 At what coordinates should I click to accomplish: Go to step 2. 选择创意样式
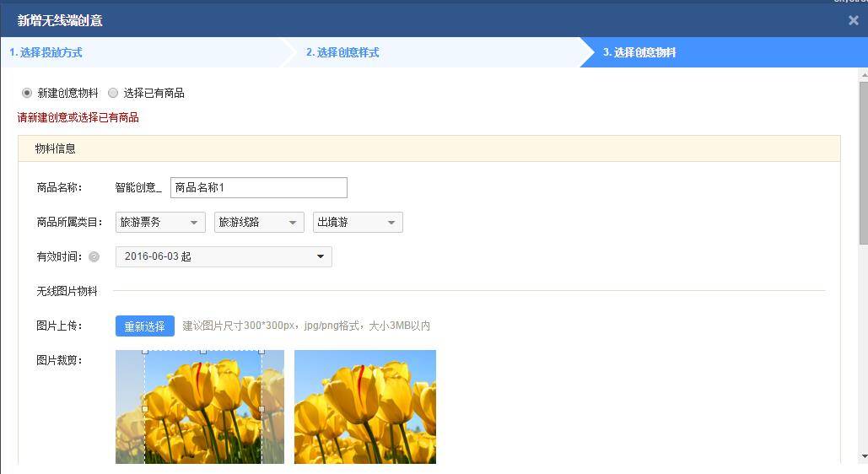pos(342,52)
